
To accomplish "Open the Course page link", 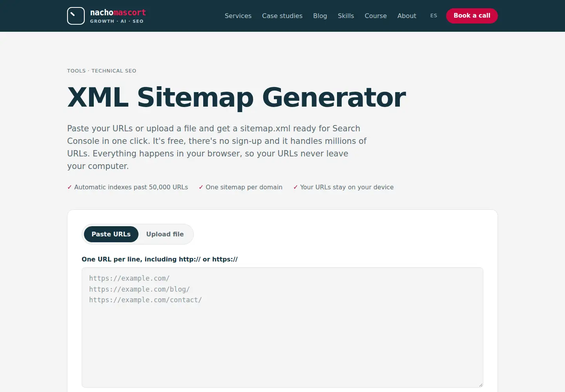I will pyautogui.click(x=375, y=16).
